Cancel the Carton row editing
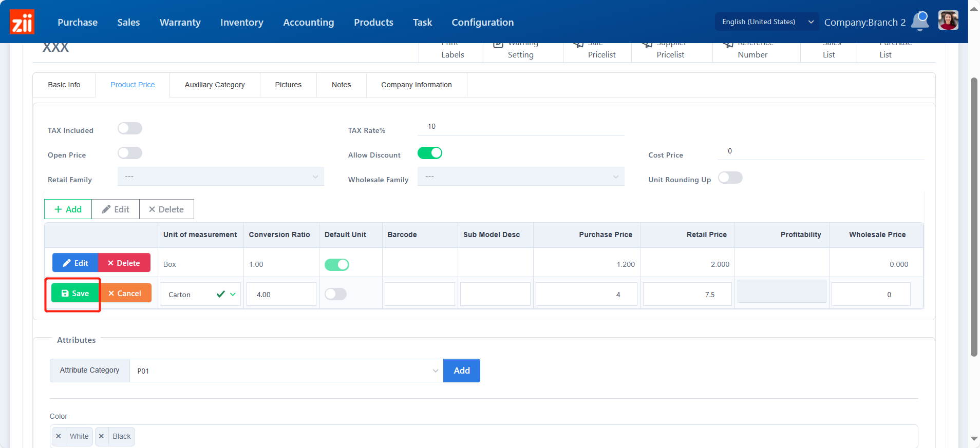The width and height of the screenshot is (980, 448). [x=125, y=294]
